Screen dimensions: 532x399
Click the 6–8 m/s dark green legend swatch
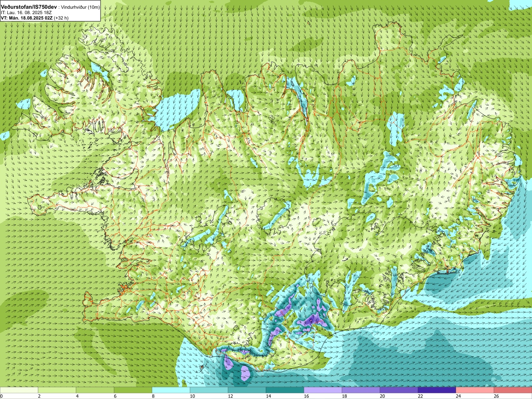[133, 390]
